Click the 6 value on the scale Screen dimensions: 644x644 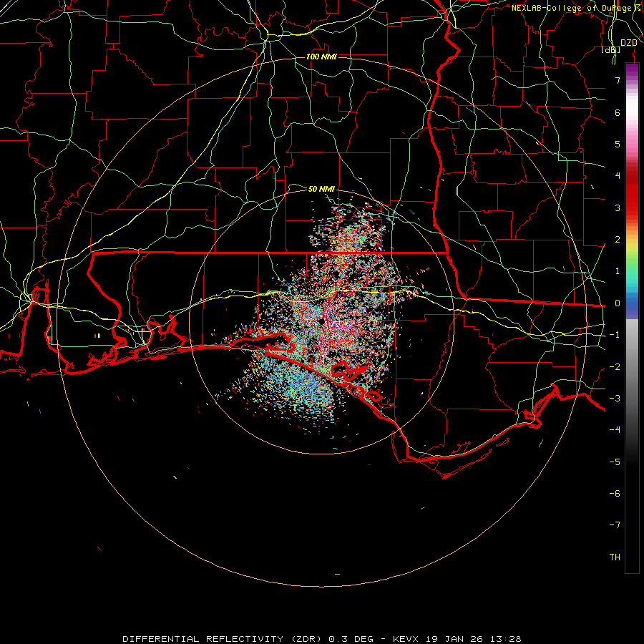pos(618,112)
